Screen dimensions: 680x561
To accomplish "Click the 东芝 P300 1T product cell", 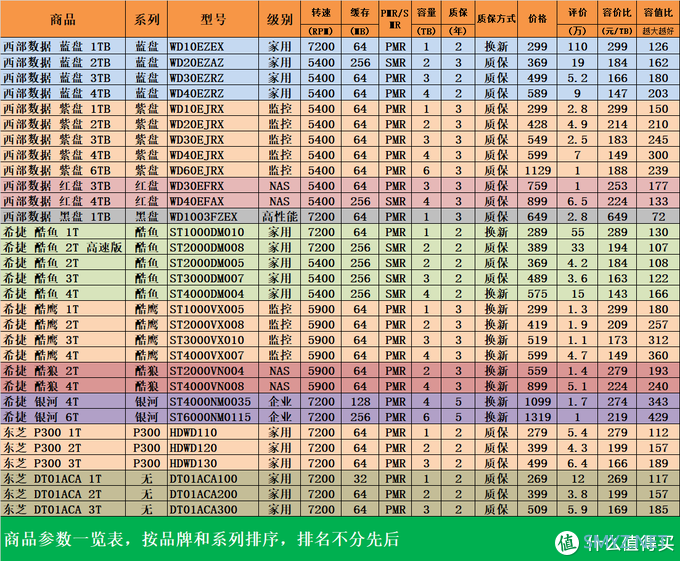I will click(x=63, y=433).
